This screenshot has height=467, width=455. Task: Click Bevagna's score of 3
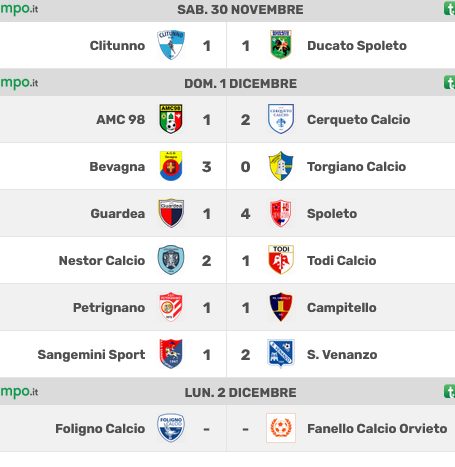click(x=206, y=167)
